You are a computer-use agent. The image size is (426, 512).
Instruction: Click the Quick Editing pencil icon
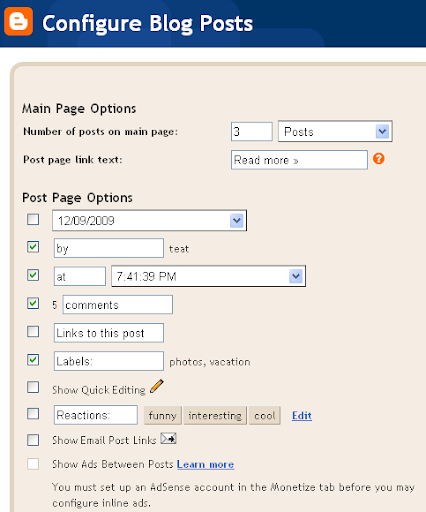click(157, 386)
